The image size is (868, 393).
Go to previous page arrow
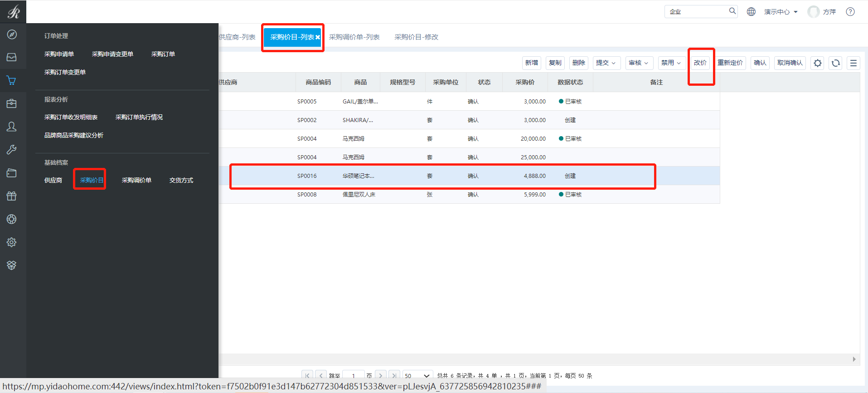(321, 375)
